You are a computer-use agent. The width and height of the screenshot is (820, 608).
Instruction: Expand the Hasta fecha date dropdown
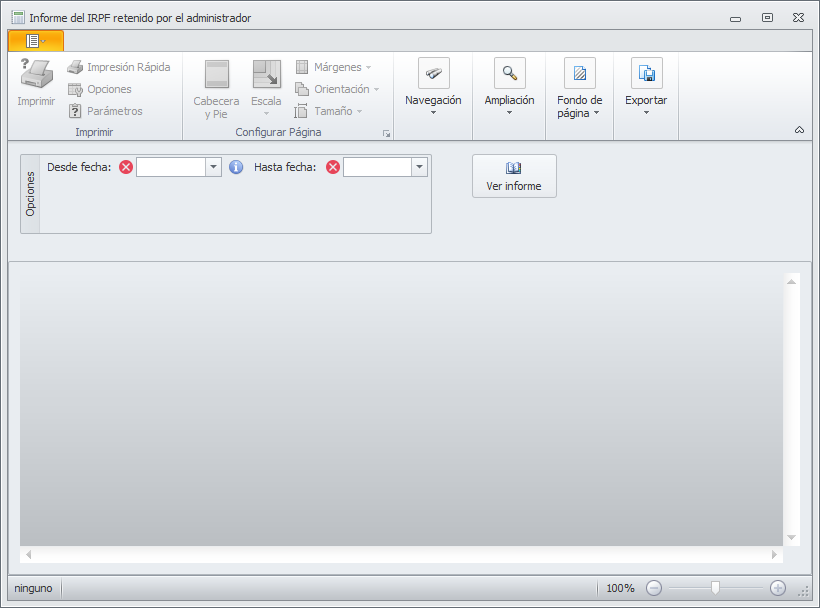tap(419, 167)
